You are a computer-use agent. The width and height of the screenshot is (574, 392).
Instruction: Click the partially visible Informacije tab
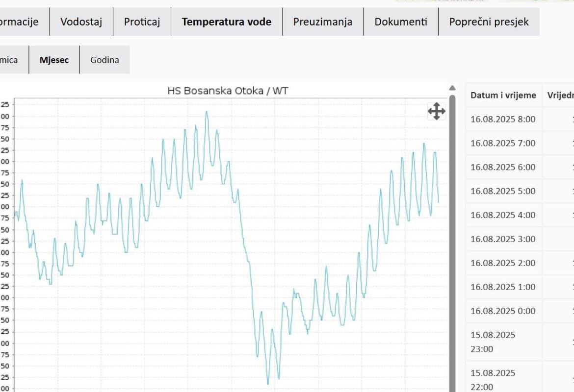click(20, 22)
